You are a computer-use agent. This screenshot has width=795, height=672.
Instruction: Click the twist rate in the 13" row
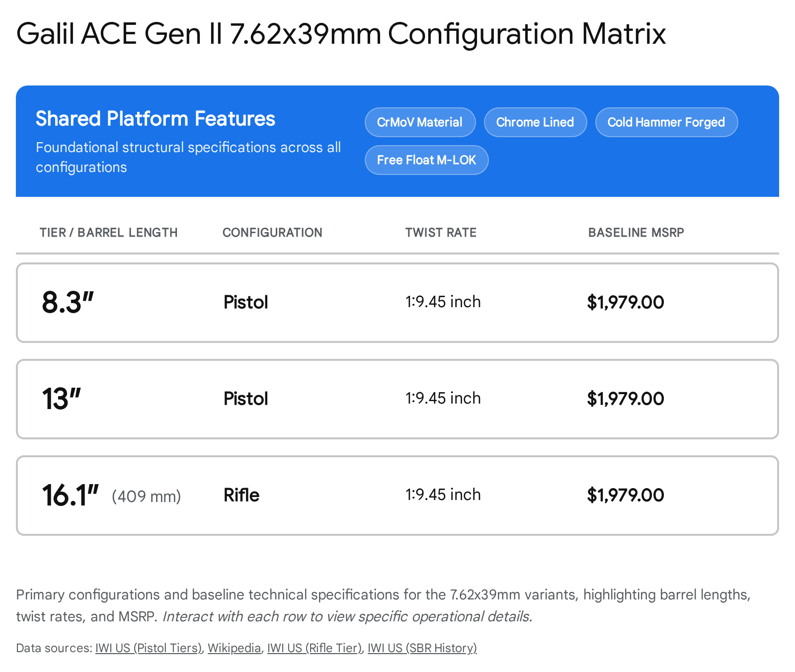point(443,398)
